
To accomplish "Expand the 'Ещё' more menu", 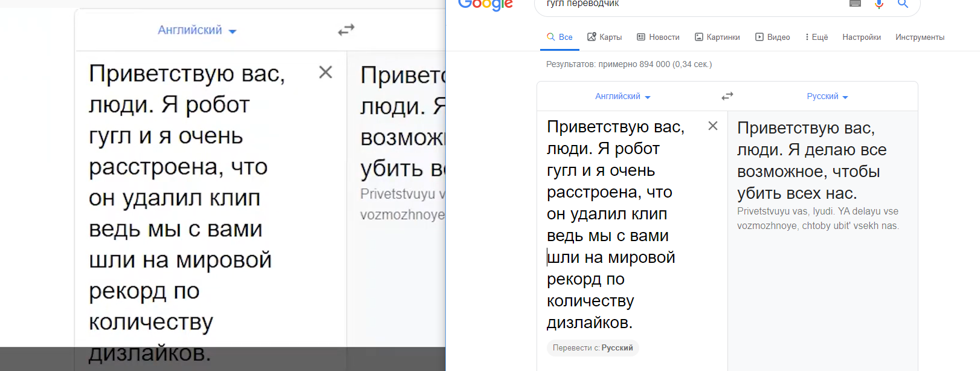I will pos(817,37).
